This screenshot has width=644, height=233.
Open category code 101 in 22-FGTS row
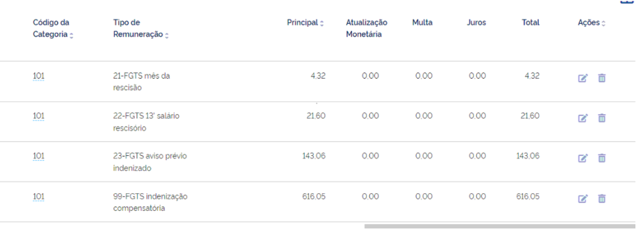tap(39, 116)
